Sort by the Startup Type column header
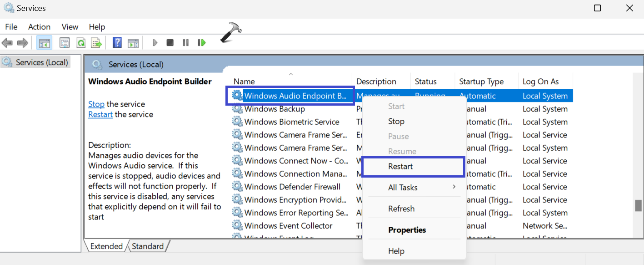 click(486, 82)
